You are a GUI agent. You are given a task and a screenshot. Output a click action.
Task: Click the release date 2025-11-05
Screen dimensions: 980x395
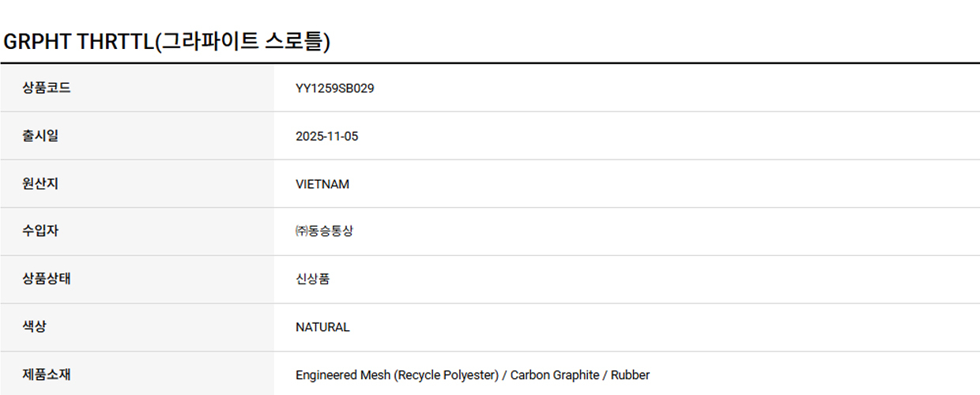click(326, 137)
